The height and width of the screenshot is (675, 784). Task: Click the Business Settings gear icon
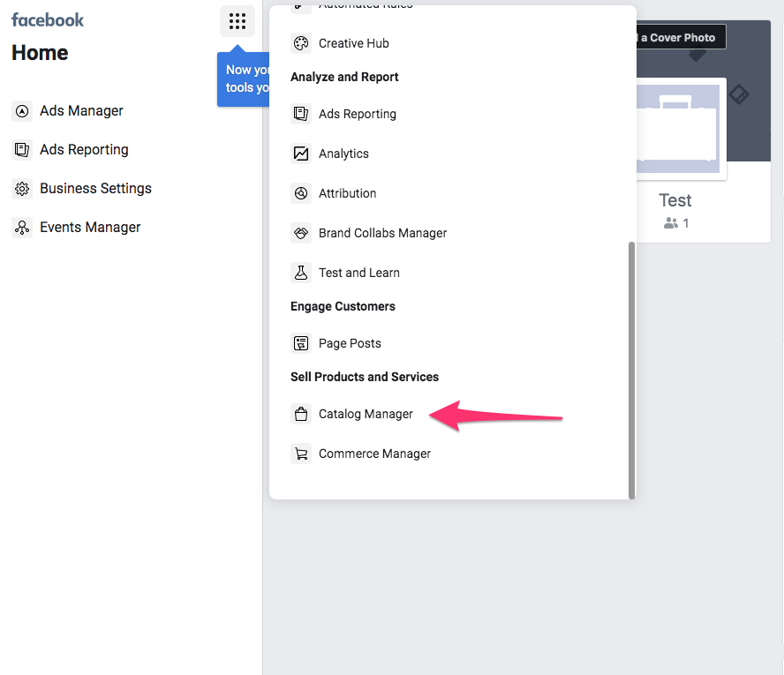pos(22,189)
